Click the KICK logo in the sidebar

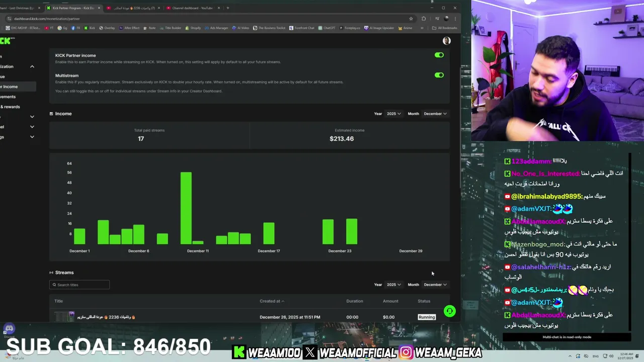(7, 41)
